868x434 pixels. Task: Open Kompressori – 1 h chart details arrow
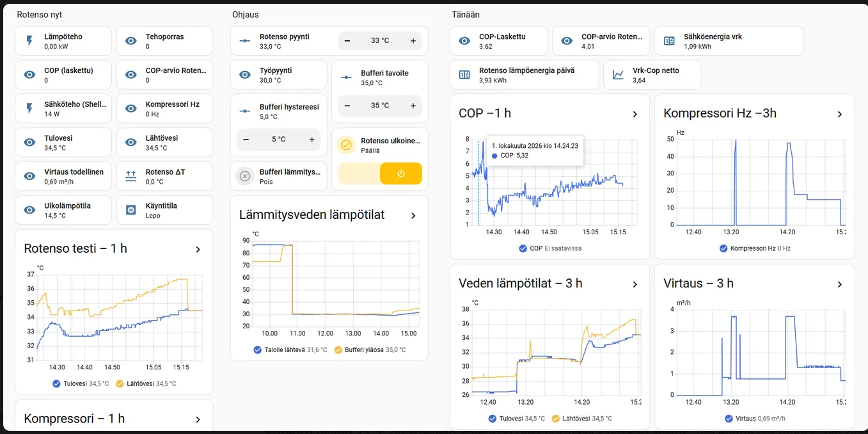tap(198, 420)
